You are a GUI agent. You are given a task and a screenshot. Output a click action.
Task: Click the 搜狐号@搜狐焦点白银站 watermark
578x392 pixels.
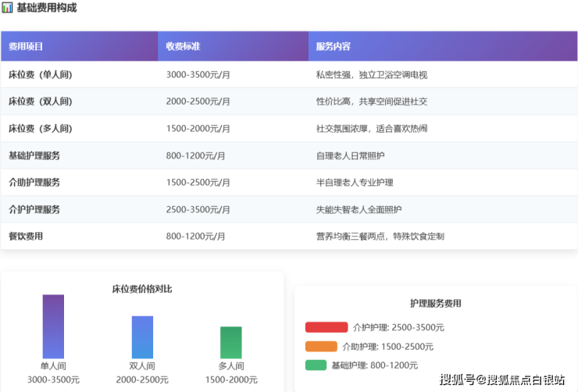tap(502, 380)
